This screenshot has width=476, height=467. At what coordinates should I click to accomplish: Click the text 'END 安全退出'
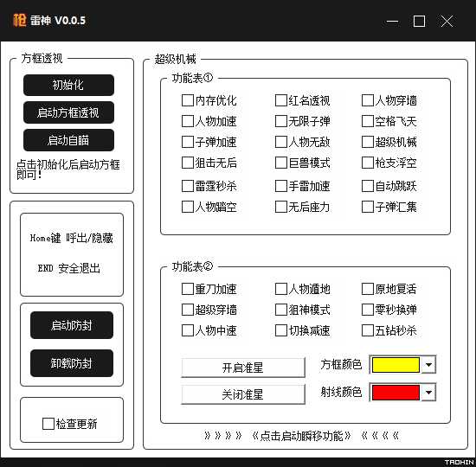(x=69, y=268)
